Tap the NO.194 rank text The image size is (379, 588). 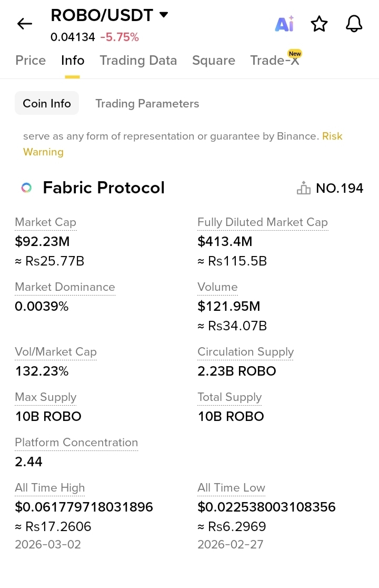pyautogui.click(x=340, y=188)
